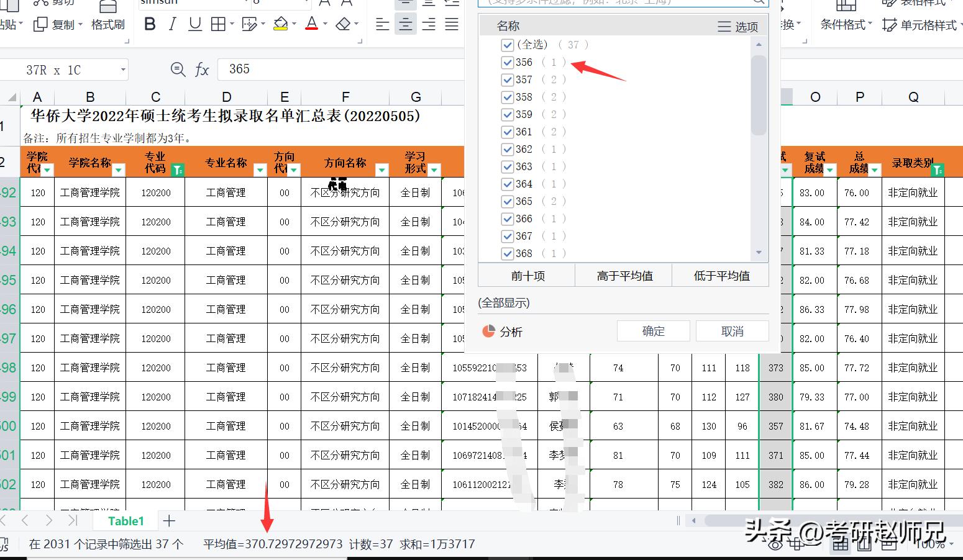Screen dimensions: 963x560
Task: Toggle the 365 filter value checkbox
Action: coord(508,201)
